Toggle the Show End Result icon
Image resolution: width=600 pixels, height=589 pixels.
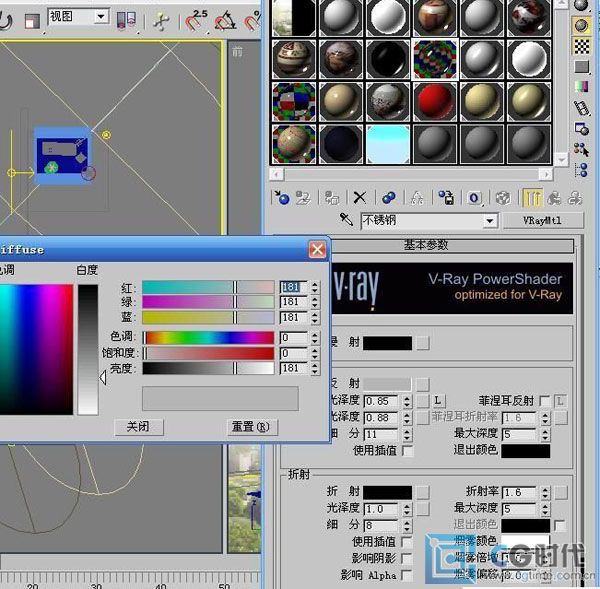coord(533,198)
